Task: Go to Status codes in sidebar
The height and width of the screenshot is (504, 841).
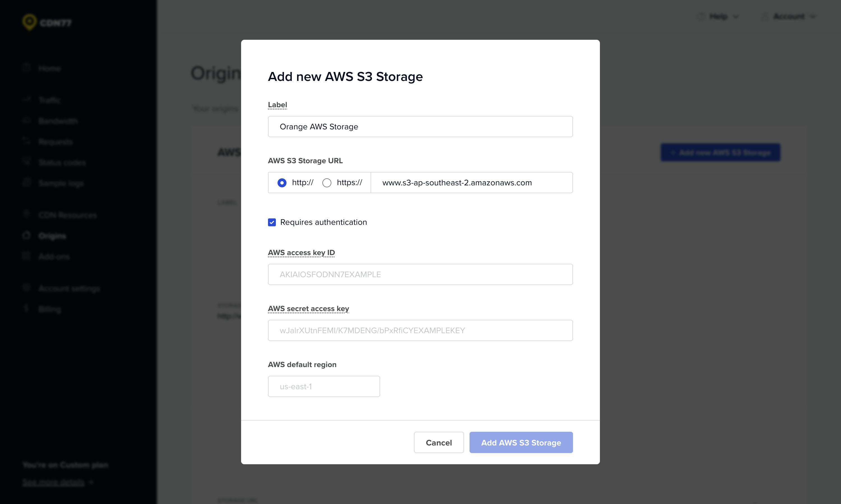Action: (x=62, y=163)
